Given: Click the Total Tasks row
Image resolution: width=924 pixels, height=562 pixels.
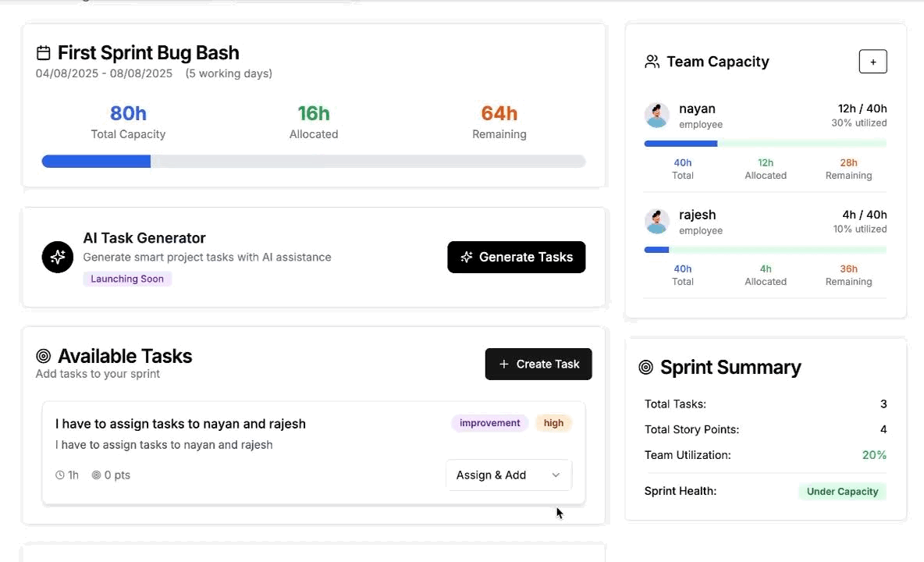Looking at the screenshot, I should (x=766, y=404).
